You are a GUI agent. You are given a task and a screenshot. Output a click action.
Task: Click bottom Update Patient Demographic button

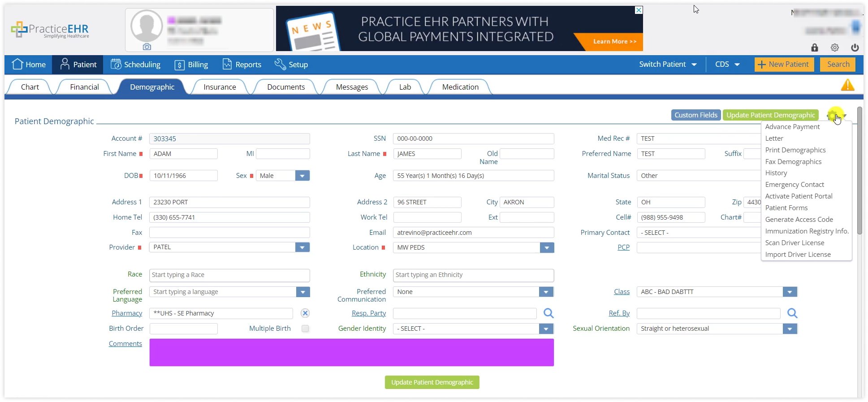tap(432, 382)
